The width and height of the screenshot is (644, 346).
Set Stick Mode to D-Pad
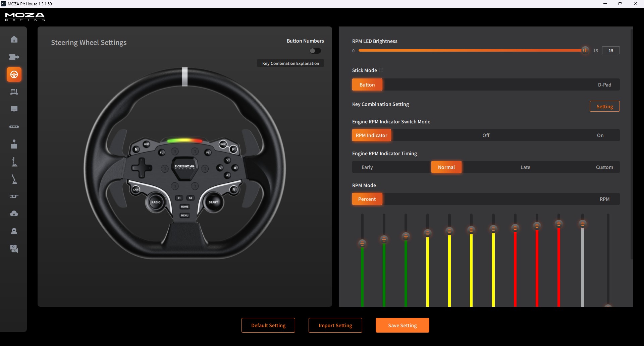(604, 85)
